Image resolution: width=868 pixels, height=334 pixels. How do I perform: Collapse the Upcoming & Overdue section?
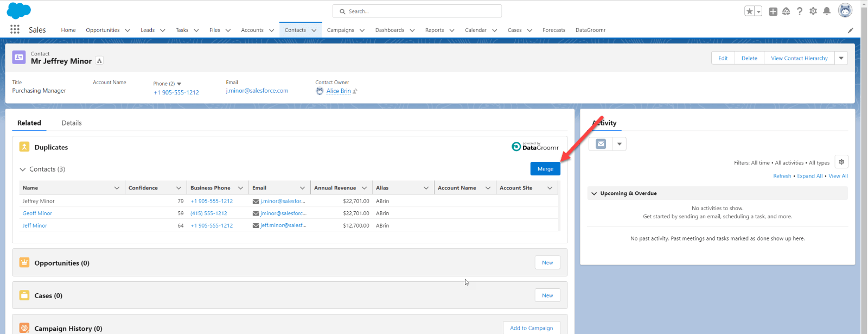[594, 193]
